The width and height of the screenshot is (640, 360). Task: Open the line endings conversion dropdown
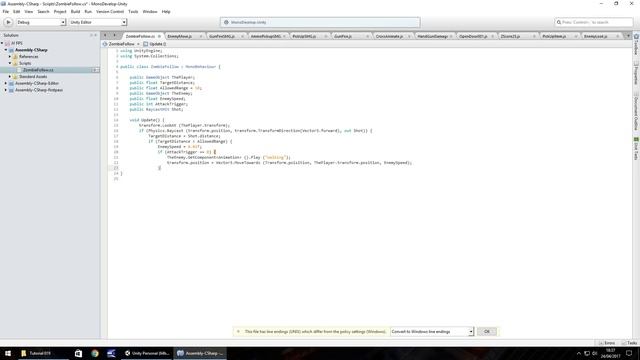[x=432, y=332]
